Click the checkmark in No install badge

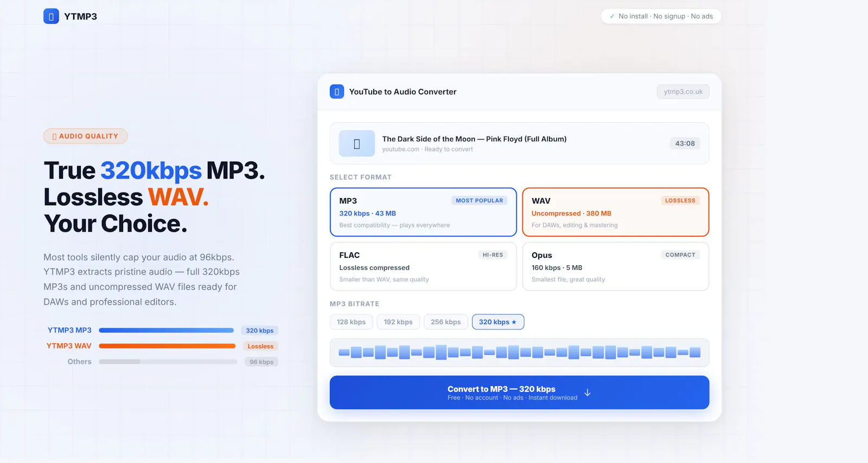click(x=612, y=16)
